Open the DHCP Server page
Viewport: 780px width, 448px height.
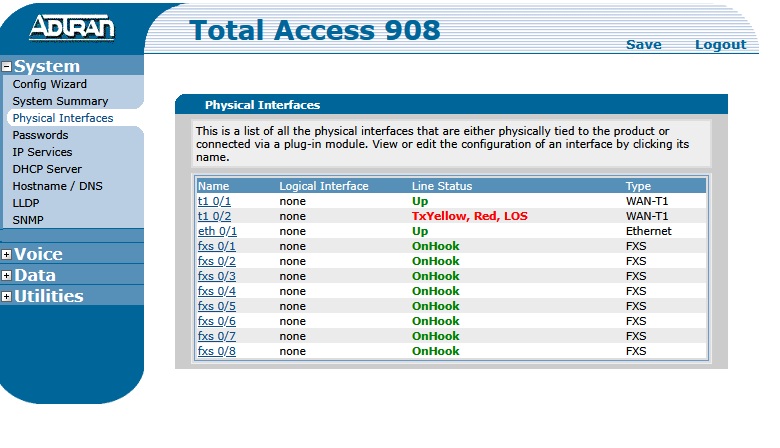click(47, 169)
